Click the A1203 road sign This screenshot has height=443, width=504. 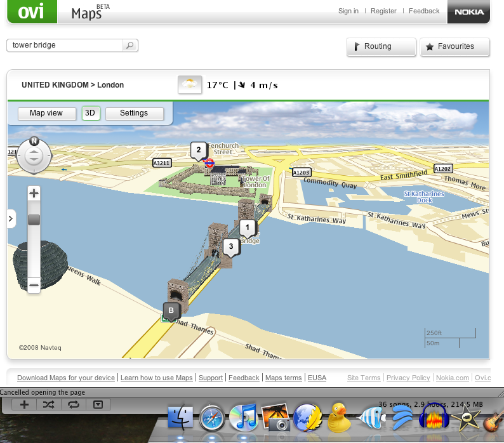[301, 173]
